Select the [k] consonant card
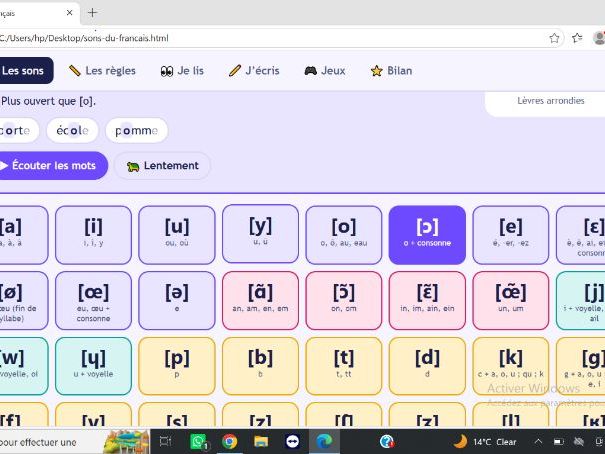The width and height of the screenshot is (605, 454). (x=510, y=366)
